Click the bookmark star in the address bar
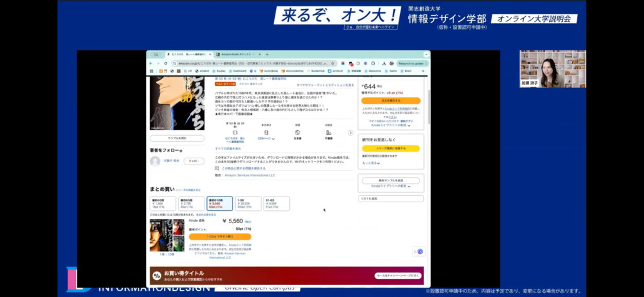This screenshot has height=297, width=644. click(x=332, y=63)
